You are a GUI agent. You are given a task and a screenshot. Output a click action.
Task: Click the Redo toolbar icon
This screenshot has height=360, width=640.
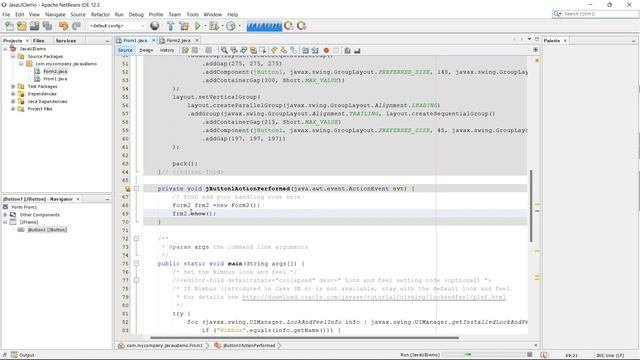click(x=76, y=26)
